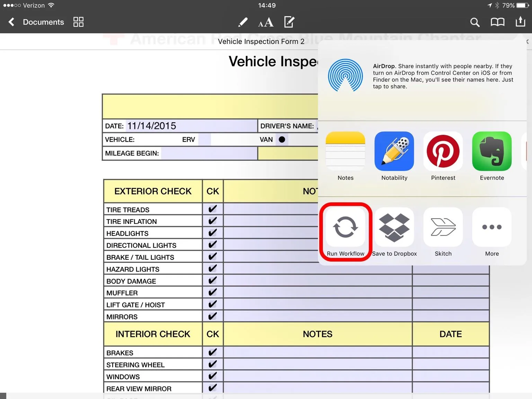
Task: Share the document to Notability
Action: point(394,151)
